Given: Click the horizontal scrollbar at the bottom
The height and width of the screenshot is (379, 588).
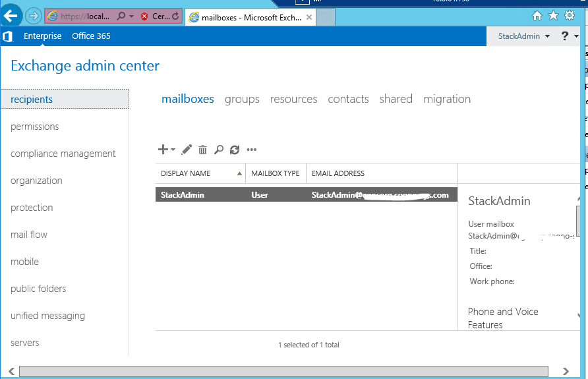Looking at the screenshot, I should click(283, 372).
